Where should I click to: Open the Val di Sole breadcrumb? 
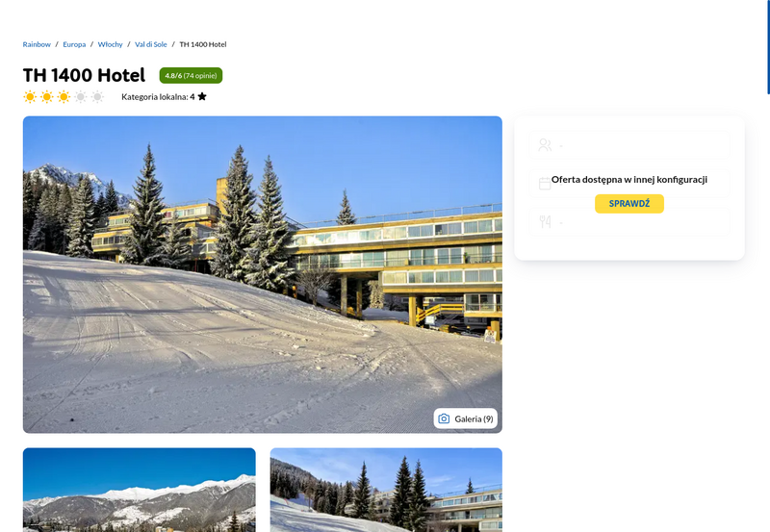point(151,44)
